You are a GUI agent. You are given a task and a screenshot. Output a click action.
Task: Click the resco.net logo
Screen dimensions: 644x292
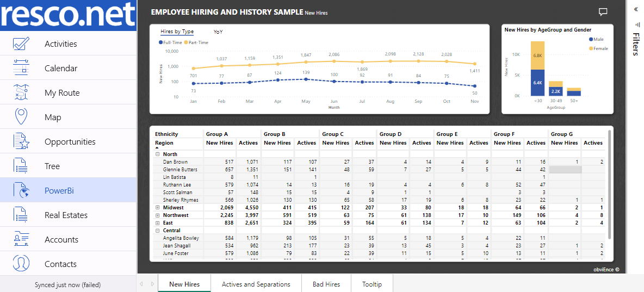pyautogui.click(x=68, y=15)
